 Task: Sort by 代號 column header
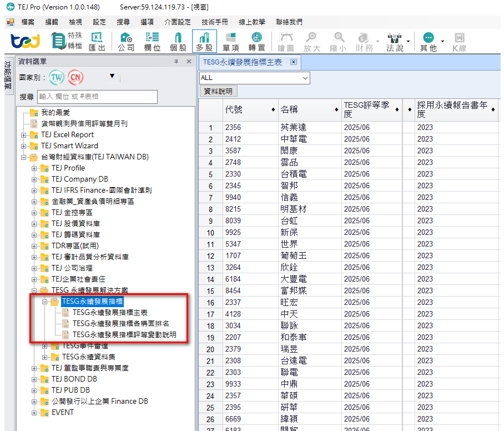click(250, 109)
